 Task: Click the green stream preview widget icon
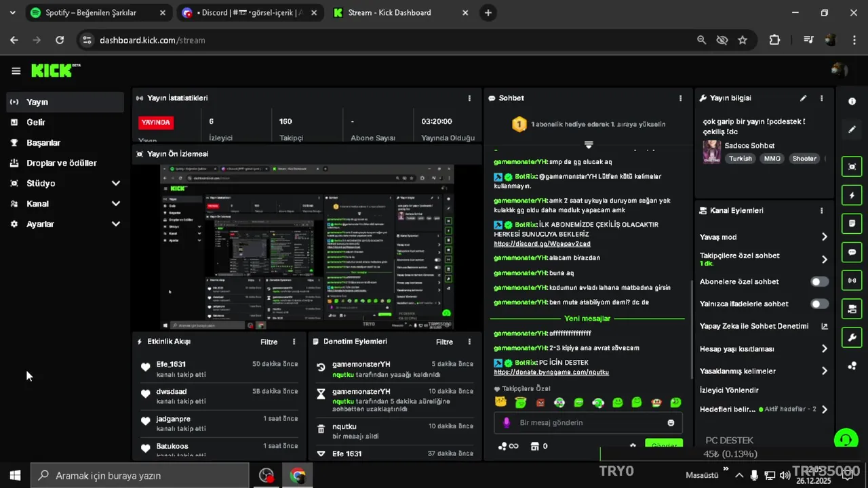852,166
